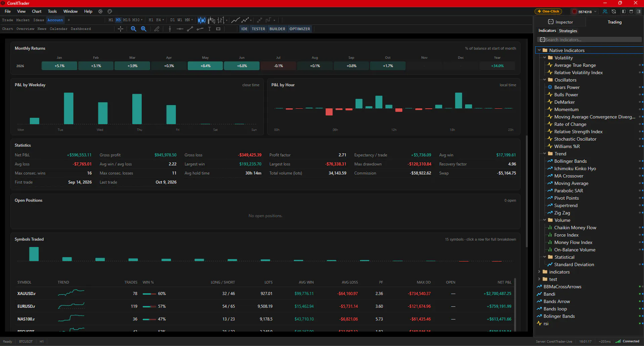Toggle the bottom panel layout button

coord(631,11)
